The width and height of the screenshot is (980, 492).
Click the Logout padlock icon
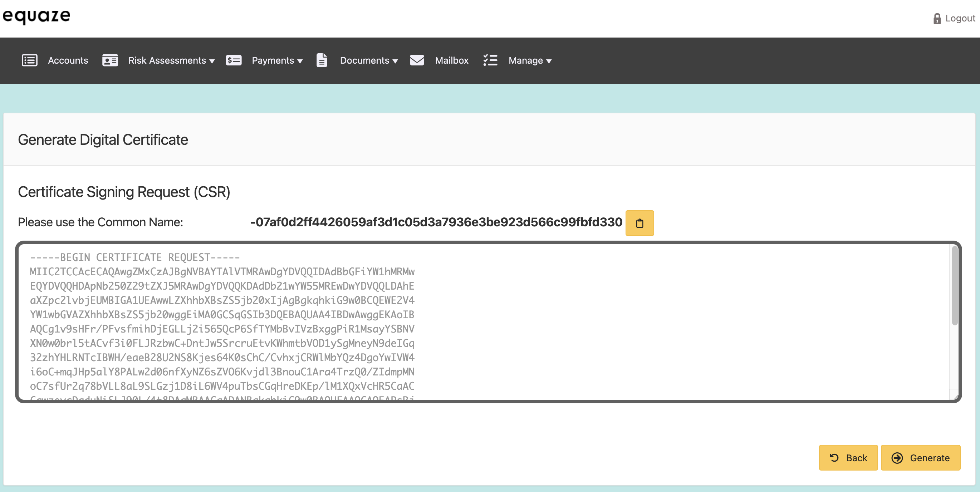(937, 19)
